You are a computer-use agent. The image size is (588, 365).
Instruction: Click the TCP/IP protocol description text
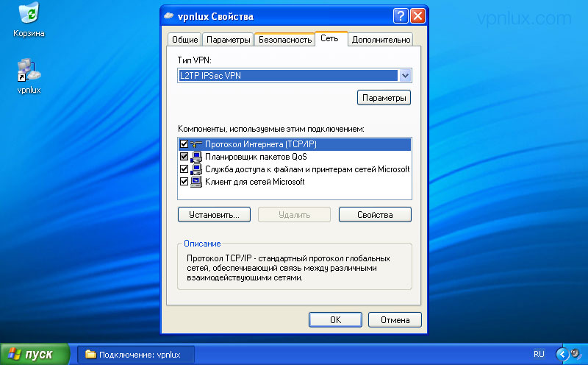pyautogui.click(x=288, y=268)
